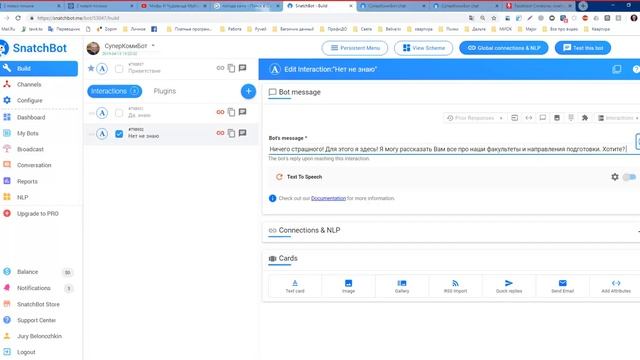This screenshot has width=640, height=360.
Task: Tick the checkbox on the Приветствие interaction
Action: (x=119, y=69)
